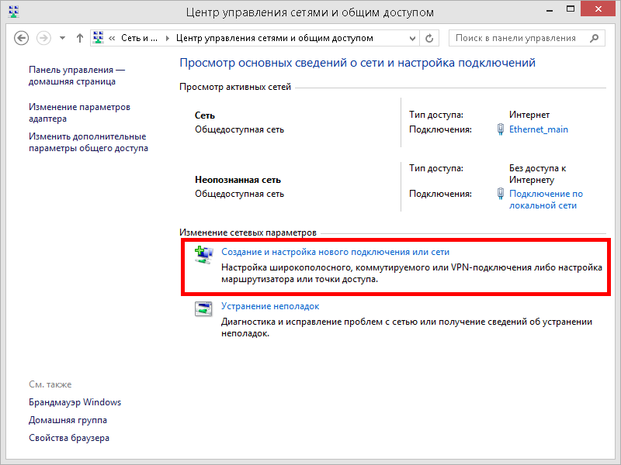Select the "Сеть и..." breadcrumb segment
621x465 pixels.
140,39
